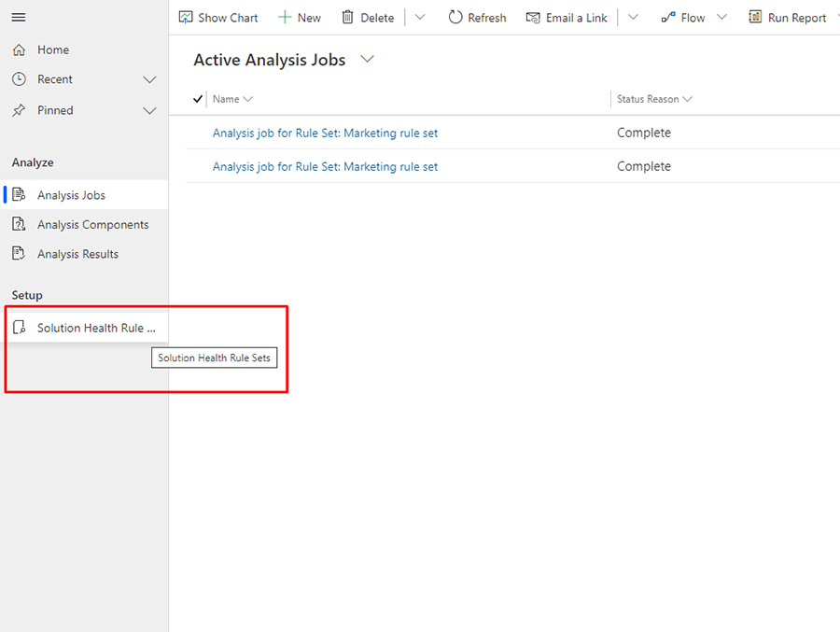Click the Show Chart icon
Viewport: 840px width, 632px height.
click(x=186, y=17)
